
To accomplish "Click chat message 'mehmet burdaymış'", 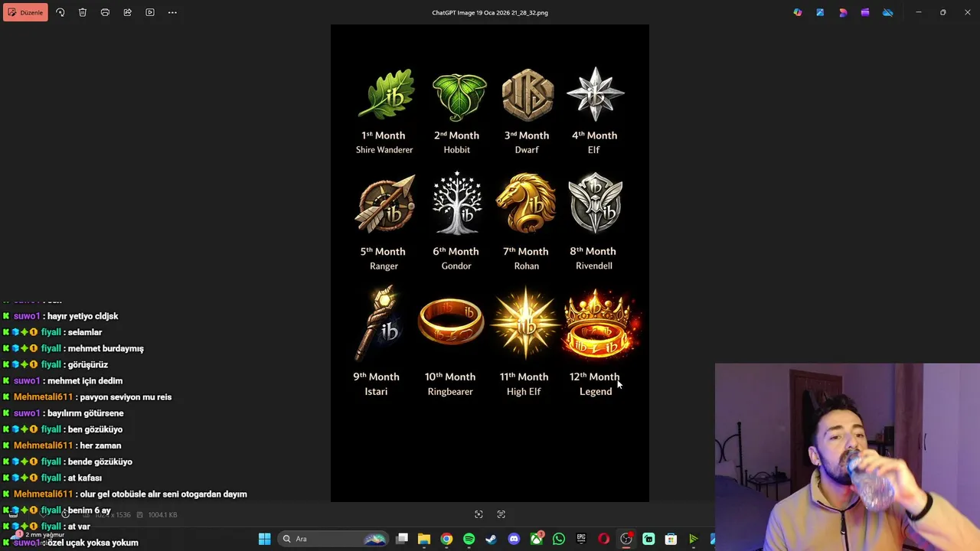I will point(106,348).
